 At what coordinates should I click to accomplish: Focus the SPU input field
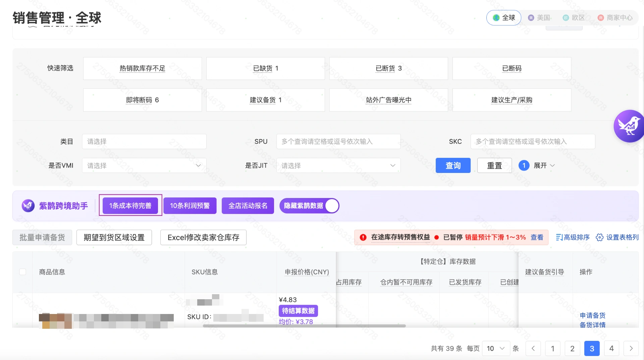(x=338, y=141)
